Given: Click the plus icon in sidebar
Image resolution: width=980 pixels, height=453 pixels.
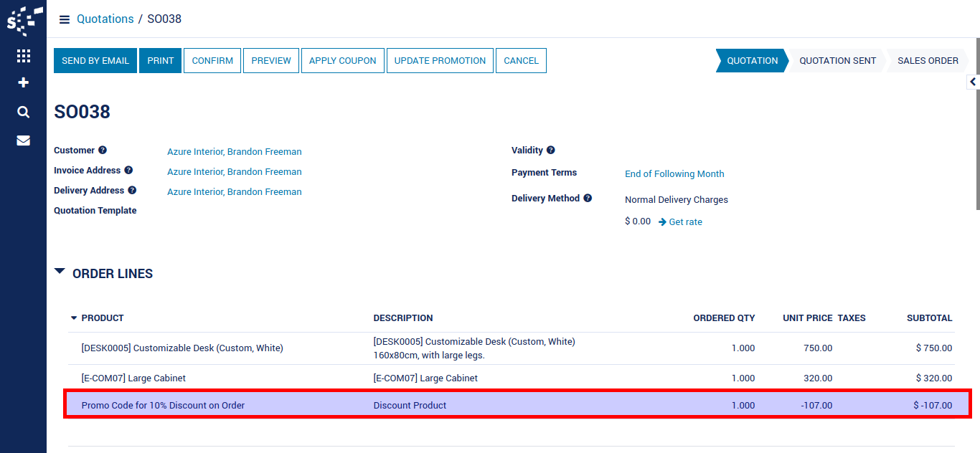Looking at the screenshot, I should [x=23, y=82].
